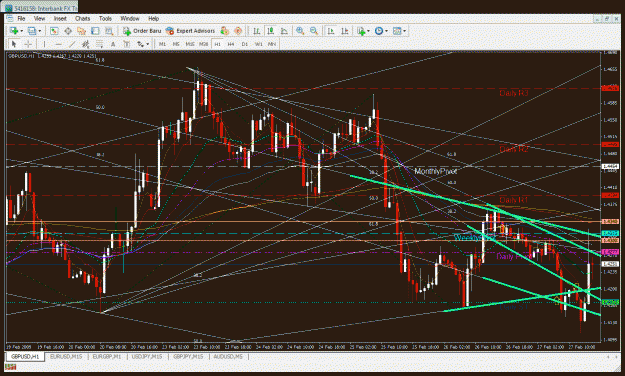This screenshot has height=376, width=625.
Task: Select the Text 'A' tool
Action: (113, 44)
